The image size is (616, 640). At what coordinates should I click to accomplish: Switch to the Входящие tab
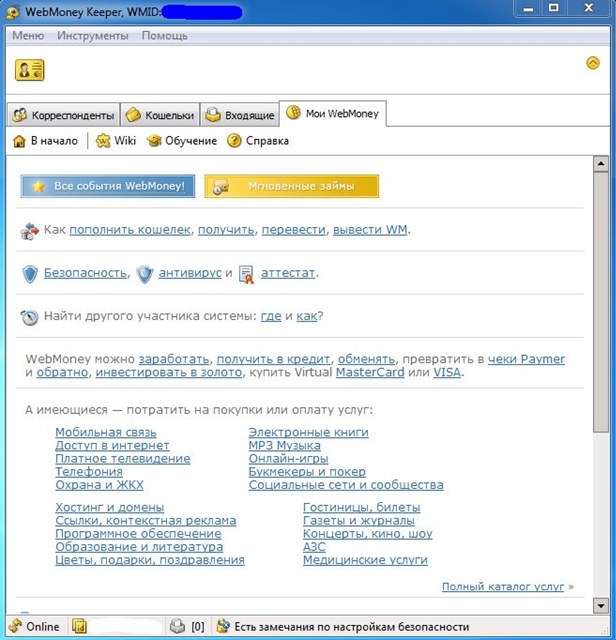(x=240, y=115)
